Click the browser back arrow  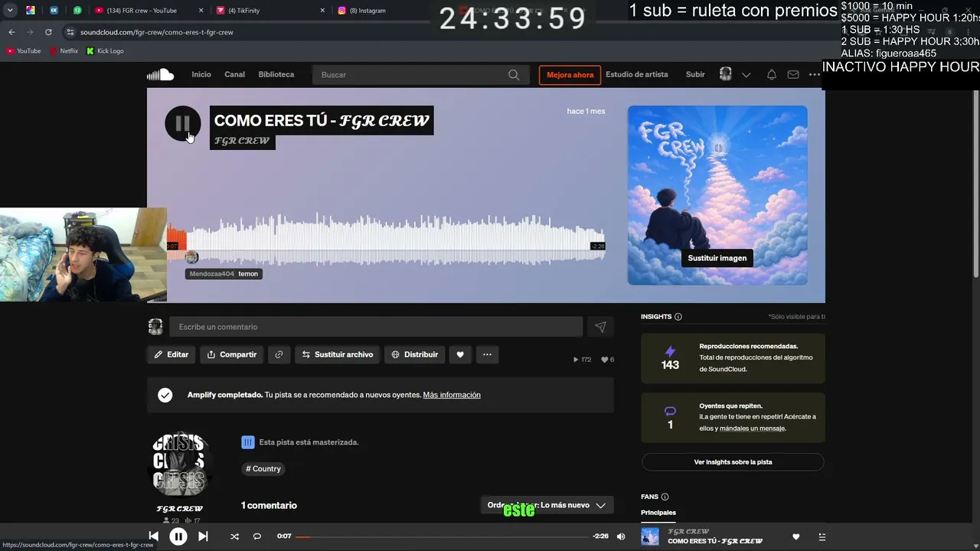coord(11,32)
